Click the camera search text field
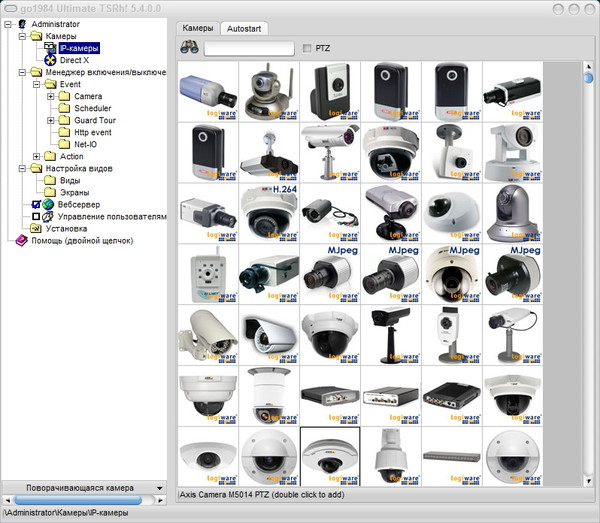Screen dimensions: 600x523 click(x=248, y=48)
